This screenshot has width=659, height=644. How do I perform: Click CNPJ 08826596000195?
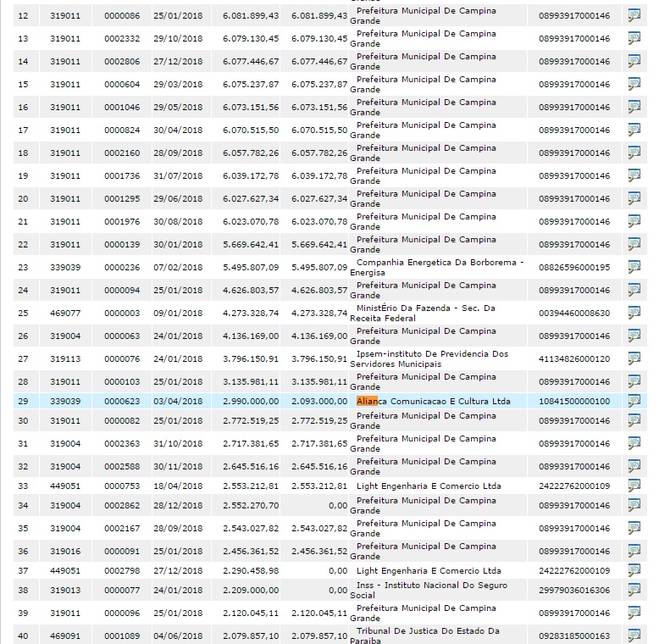point(574,268)
